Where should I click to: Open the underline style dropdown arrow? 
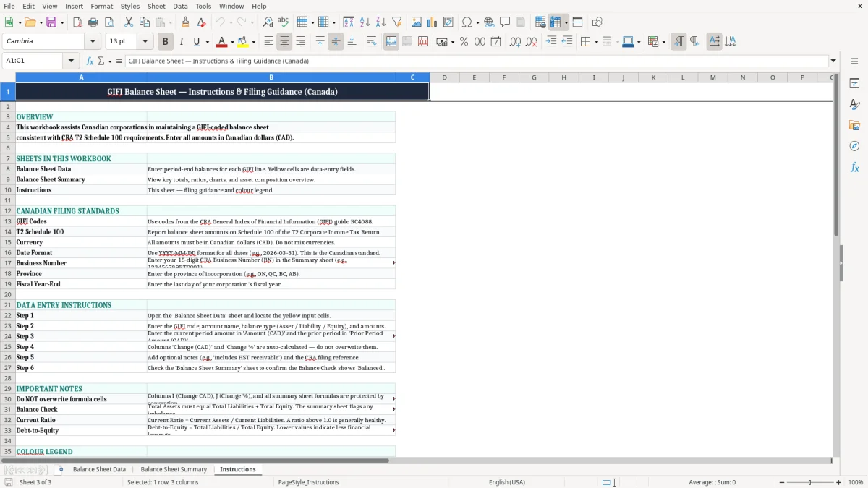pos(207,42)
